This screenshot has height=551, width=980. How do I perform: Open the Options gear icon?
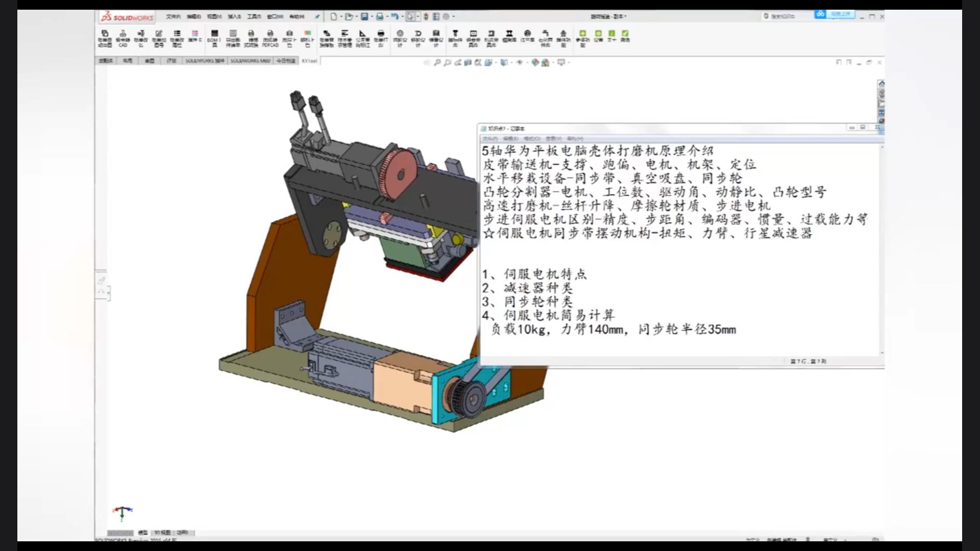(x=446, y=16)
